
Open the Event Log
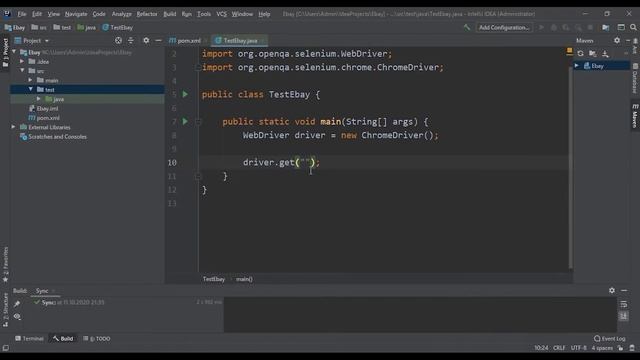click(x=609, y=338)
